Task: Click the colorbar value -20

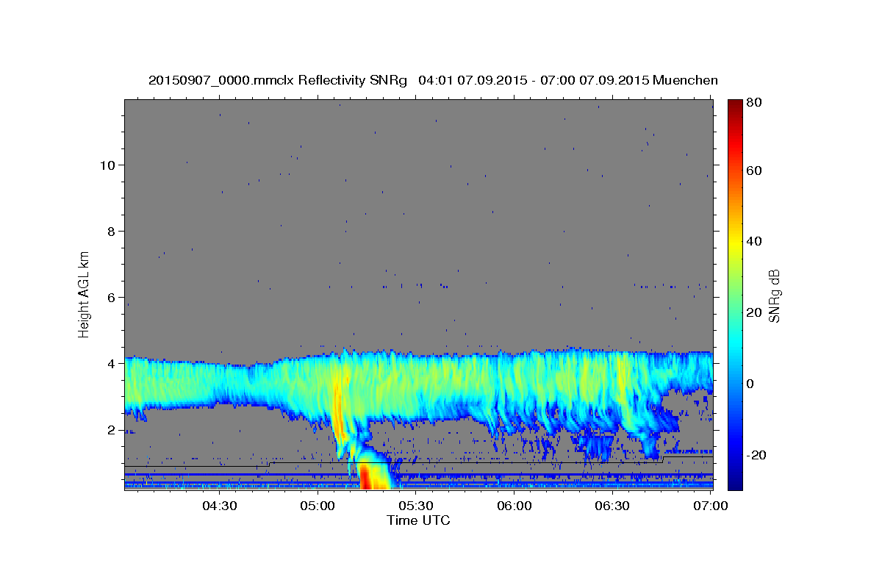Action: 756,455
